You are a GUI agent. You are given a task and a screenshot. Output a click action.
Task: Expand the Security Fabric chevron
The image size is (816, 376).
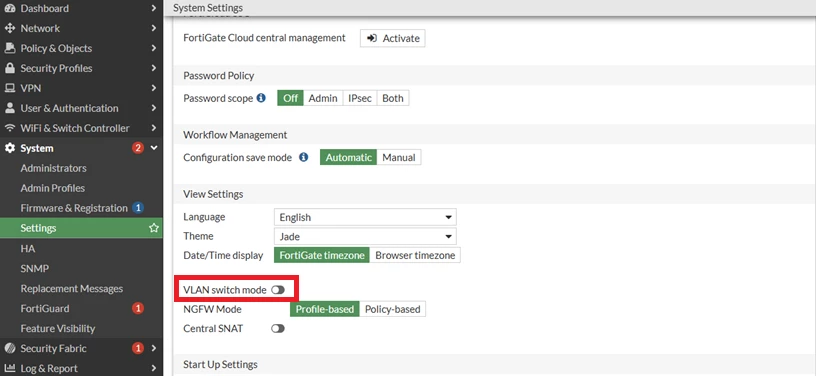click(x=154, y=348)
